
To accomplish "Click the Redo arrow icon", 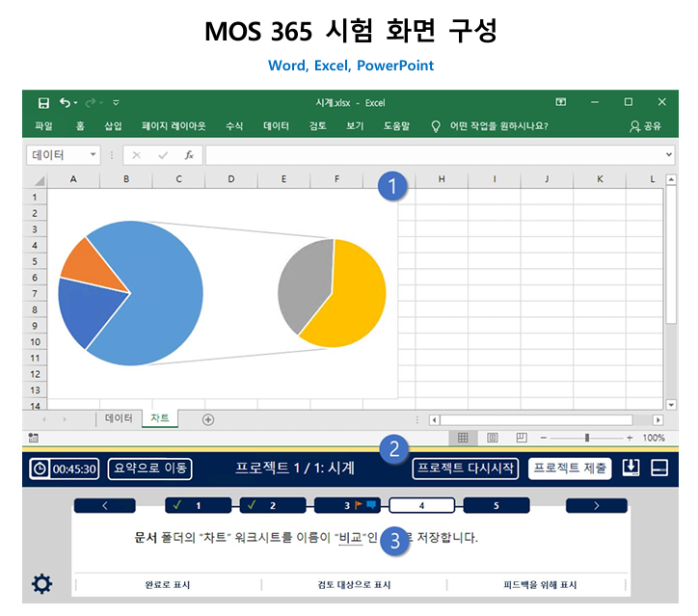I will tap(91, 103).
